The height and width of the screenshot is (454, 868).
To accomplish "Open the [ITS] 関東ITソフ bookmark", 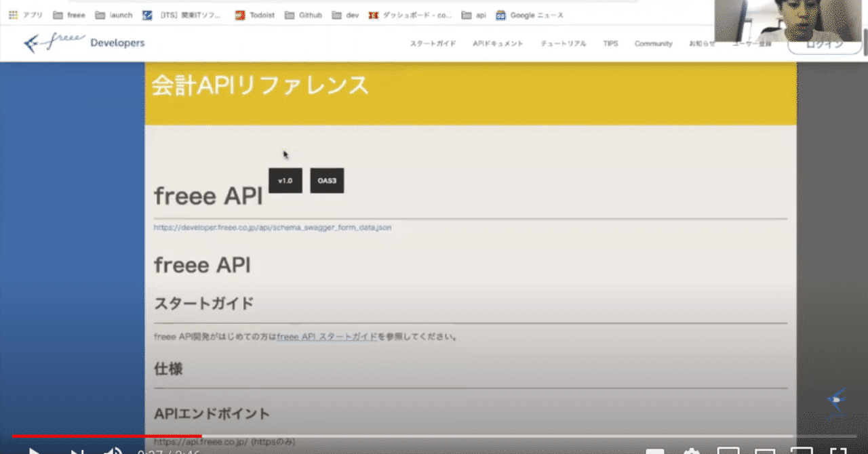I will [182, 15].
